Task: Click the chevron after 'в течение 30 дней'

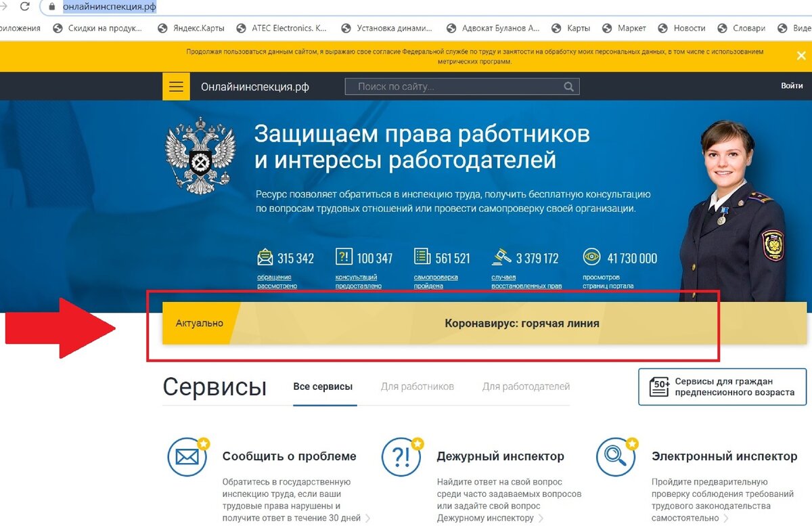Action: pos(368,519)
